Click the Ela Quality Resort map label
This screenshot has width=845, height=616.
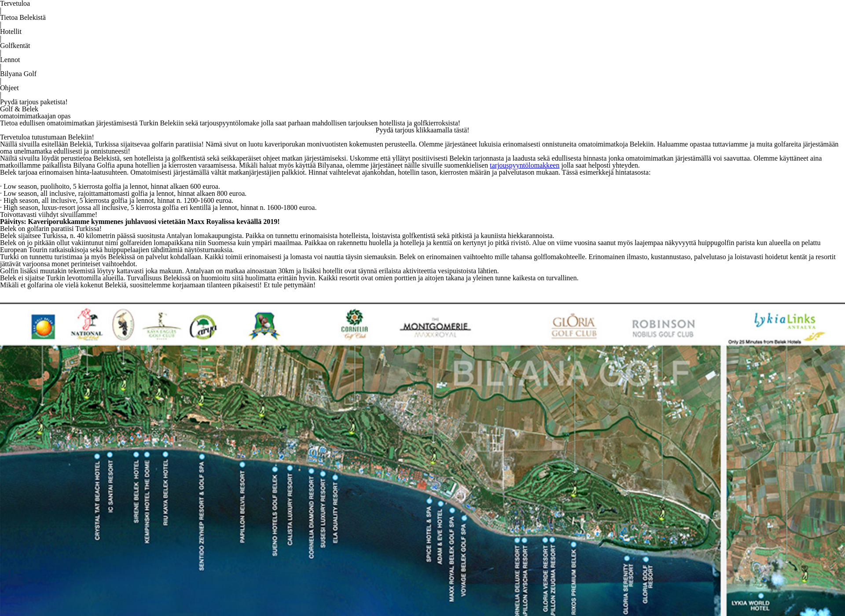coord(335,513)
